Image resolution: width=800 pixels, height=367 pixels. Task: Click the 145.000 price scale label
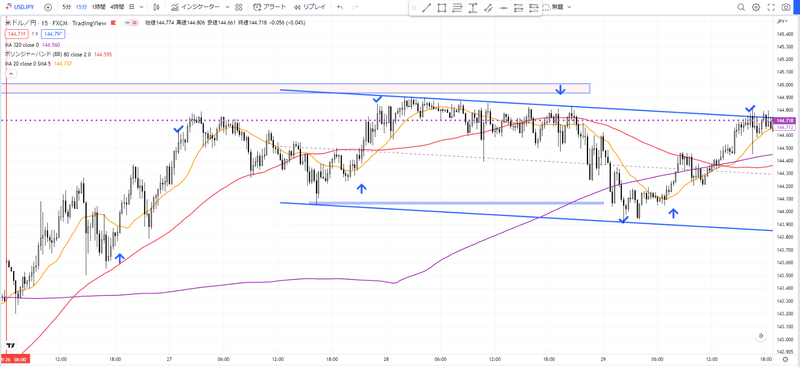click(785, 85)
